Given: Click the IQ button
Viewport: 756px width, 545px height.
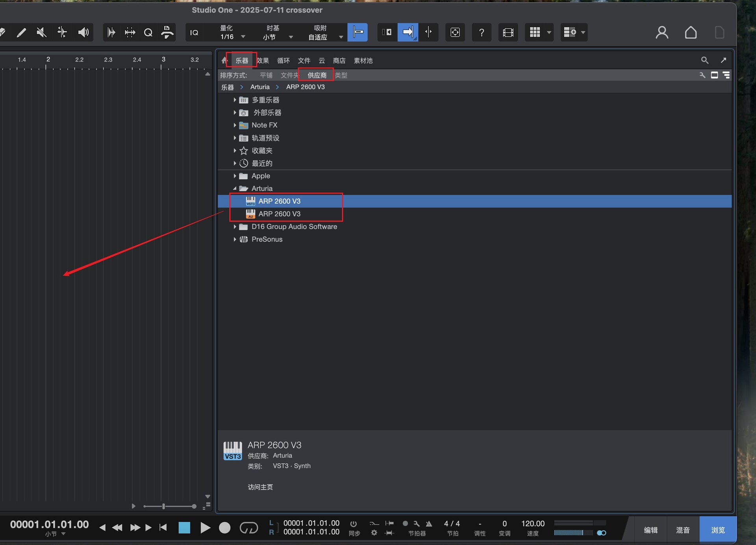Looking at the screenshot, I should 194,33.
